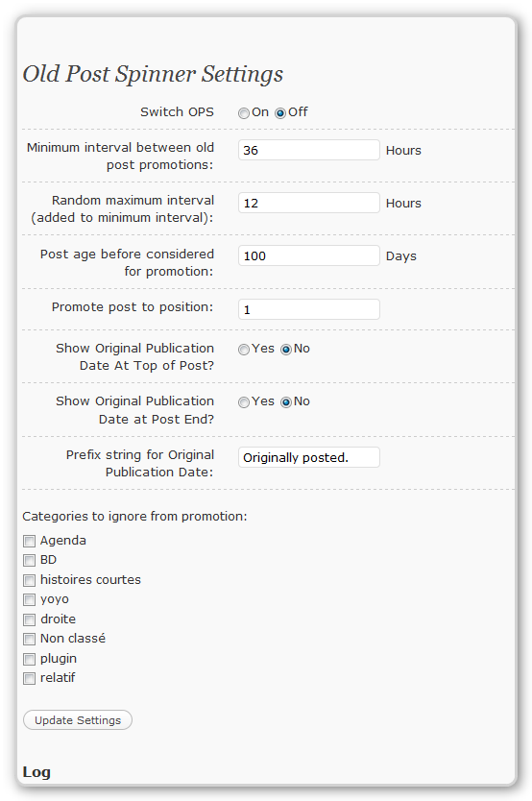Edit the promote post position field

309,309
